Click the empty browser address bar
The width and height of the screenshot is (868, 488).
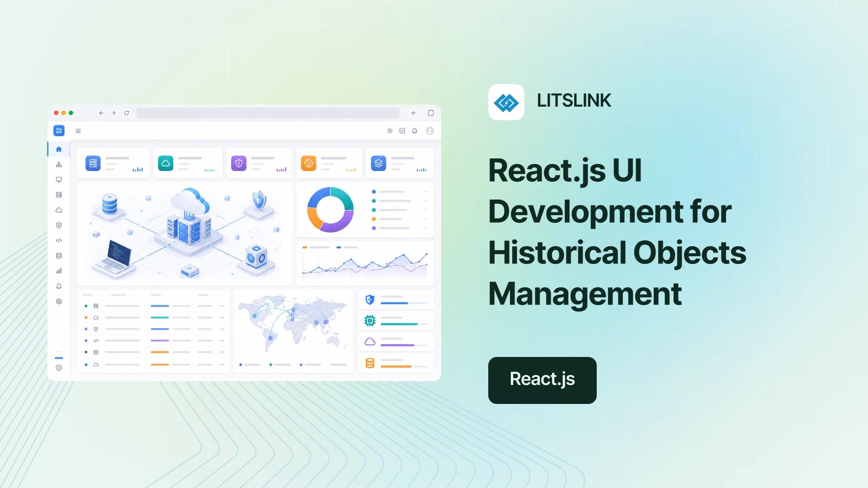coord(268,113)
